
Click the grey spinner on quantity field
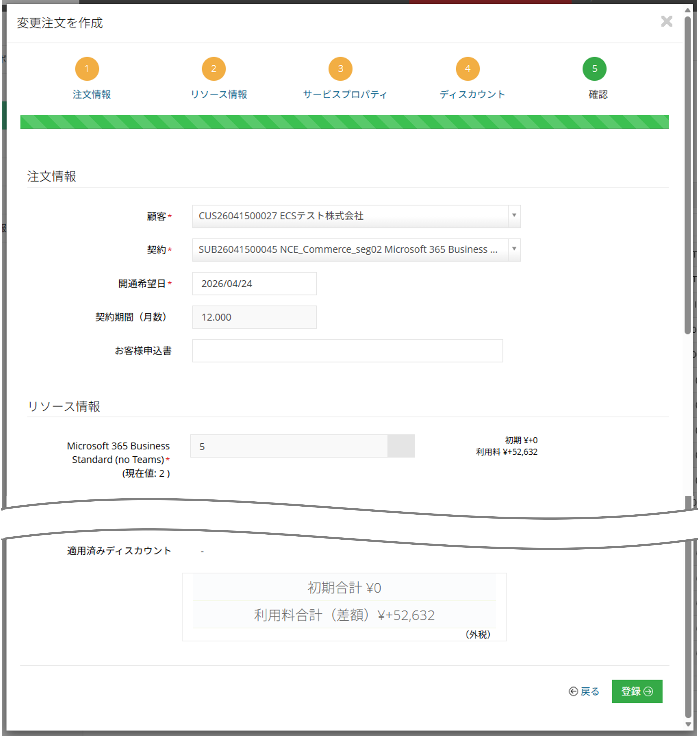coord(401,446)
